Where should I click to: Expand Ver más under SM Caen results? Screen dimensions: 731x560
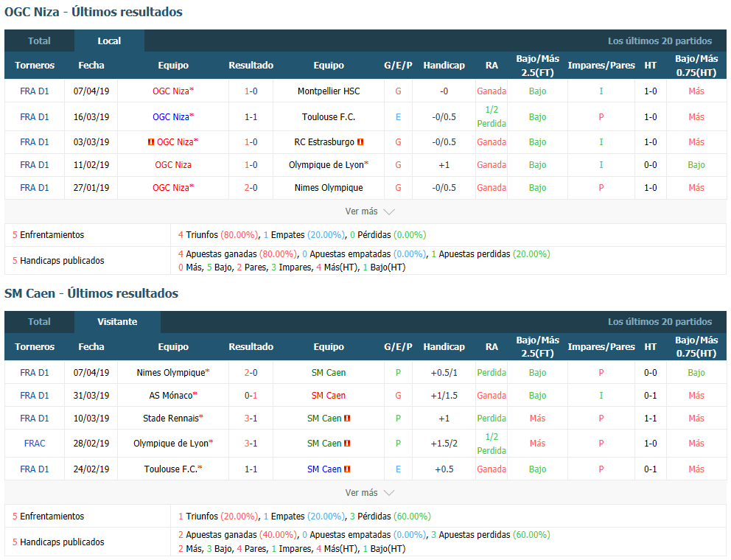click(370, 492)
